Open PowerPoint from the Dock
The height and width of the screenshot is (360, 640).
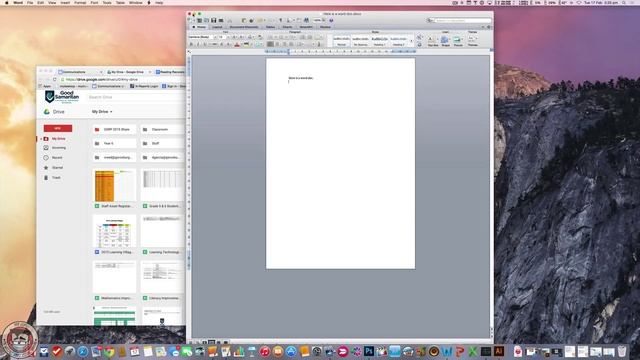point(460,351)
